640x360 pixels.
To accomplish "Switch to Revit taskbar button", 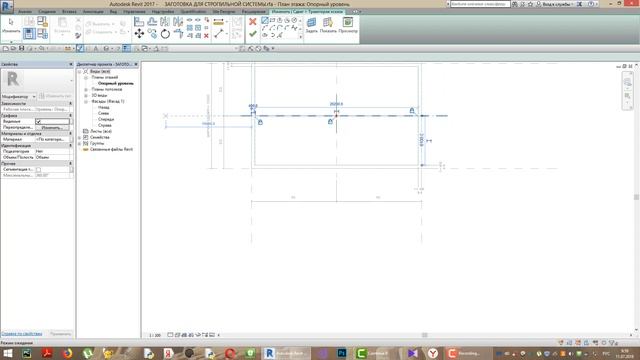I will pyautogui.click(x=286, y=353).
